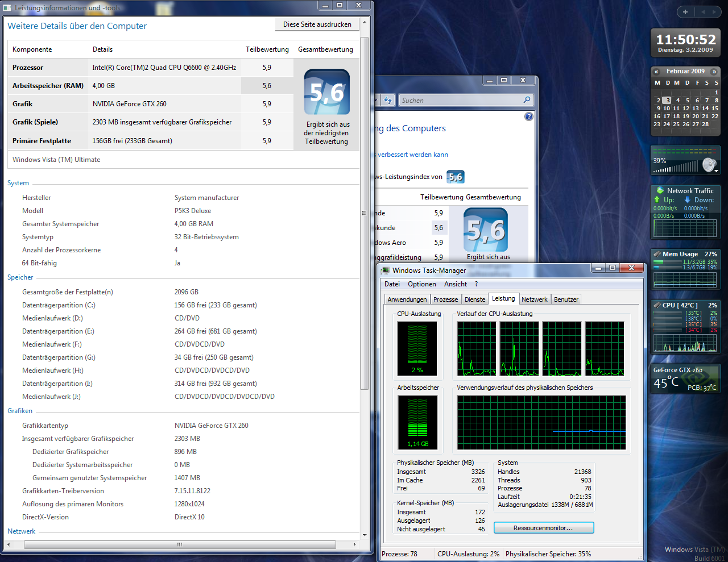The height and width of the screenshot is (562, 728).
Task: Follow the 'verbessert werden kann' link
Action: pos(413,155)
